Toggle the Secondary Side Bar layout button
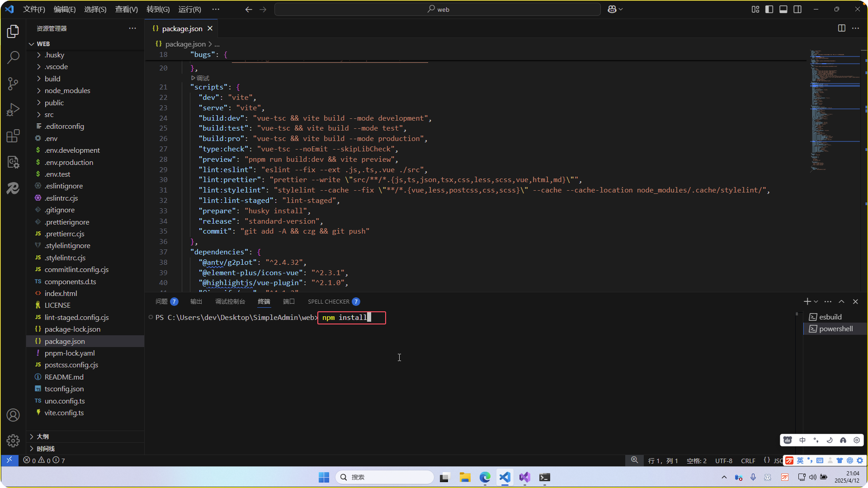This screenshot has height=488, width=868. tap(797, 9)
